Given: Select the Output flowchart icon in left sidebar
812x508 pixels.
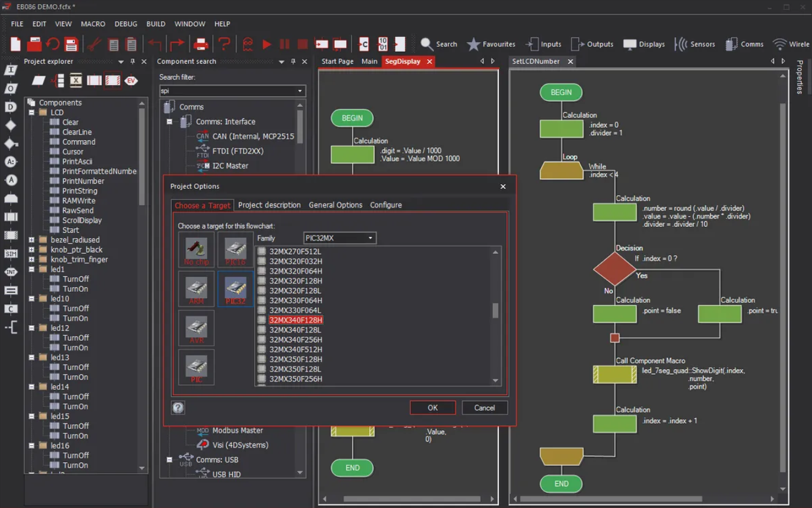Looking at the screenshot, I should (x=11, y=88).
